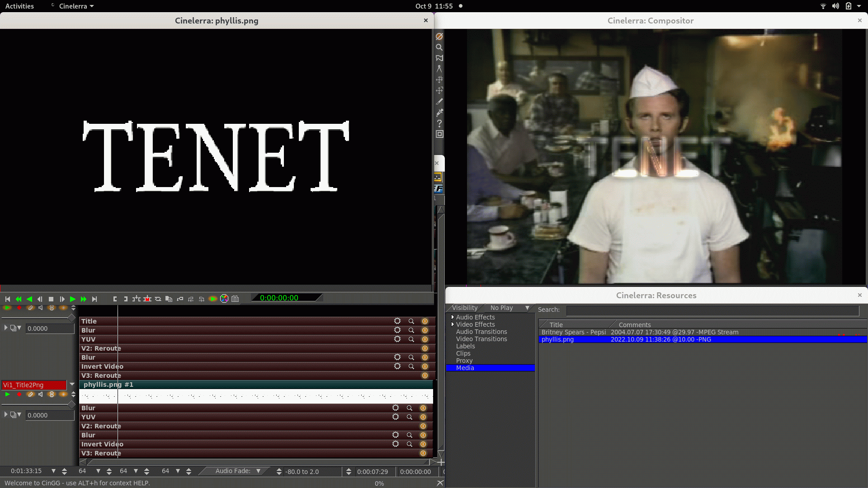Open the Audio Fade dropdown
The width and height of the screenshot is (868, 488).
(x=259, y=471)
